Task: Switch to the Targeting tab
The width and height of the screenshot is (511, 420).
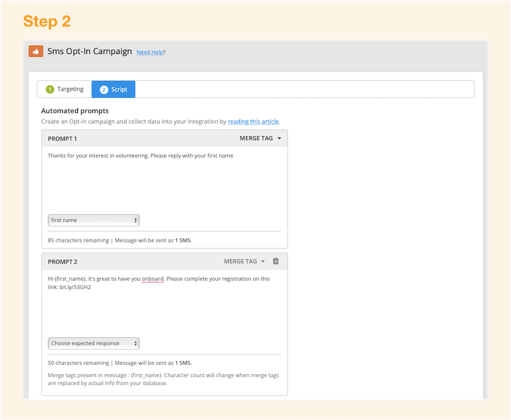Action: pos(65,89)
